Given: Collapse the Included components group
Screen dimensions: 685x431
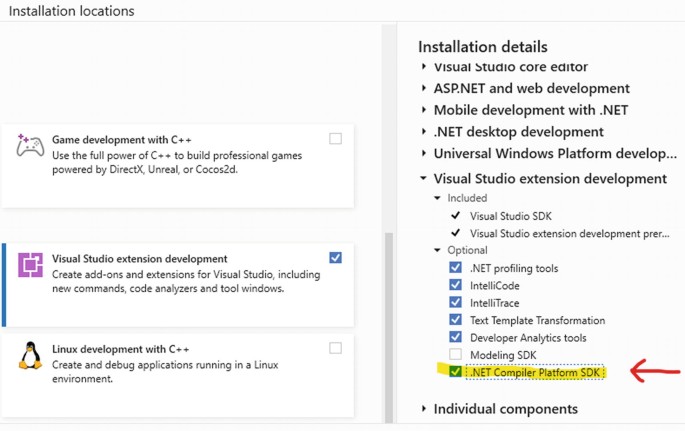Looking at the screenshot, I should tap(437, 198).
